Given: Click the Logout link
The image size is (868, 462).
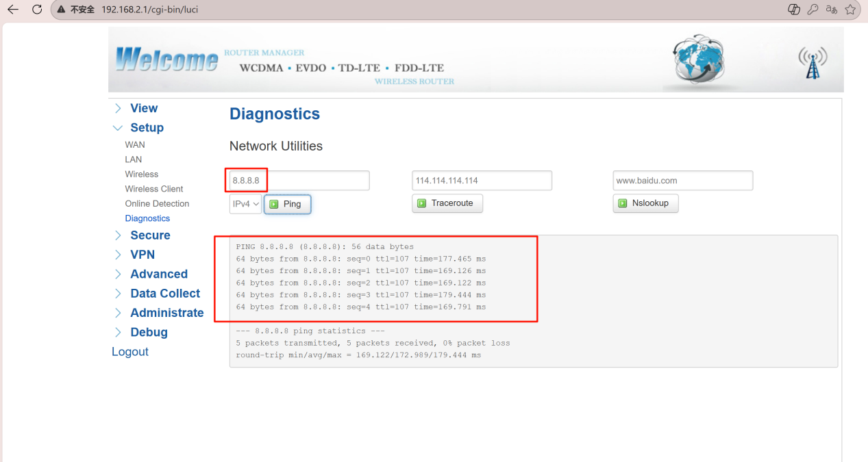Looking at the screenshot, I should [x=130, y=352].
